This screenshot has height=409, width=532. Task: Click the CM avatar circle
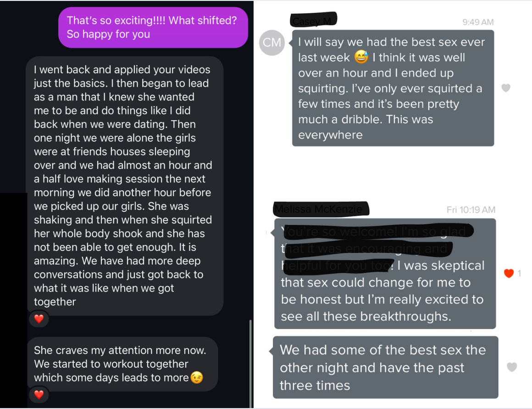(x=272, y=43)
